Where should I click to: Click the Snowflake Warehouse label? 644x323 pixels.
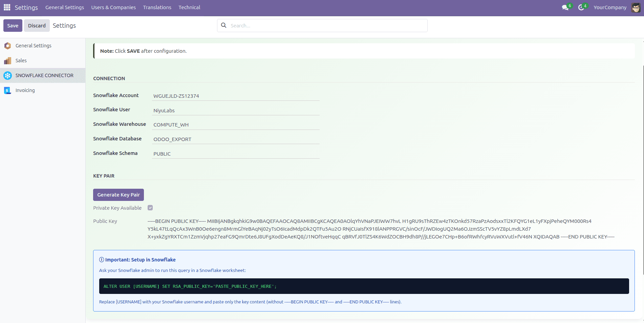tap(120, 124)
